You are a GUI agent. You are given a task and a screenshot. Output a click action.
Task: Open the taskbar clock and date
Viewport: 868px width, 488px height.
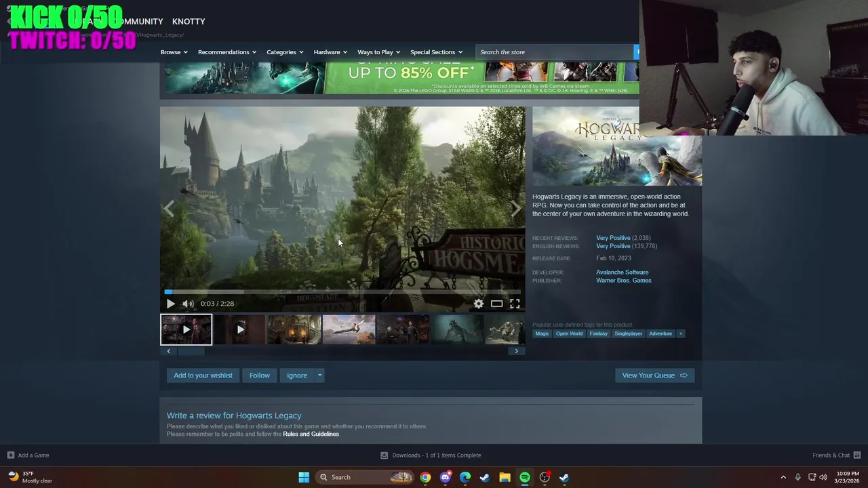[846, 477]
